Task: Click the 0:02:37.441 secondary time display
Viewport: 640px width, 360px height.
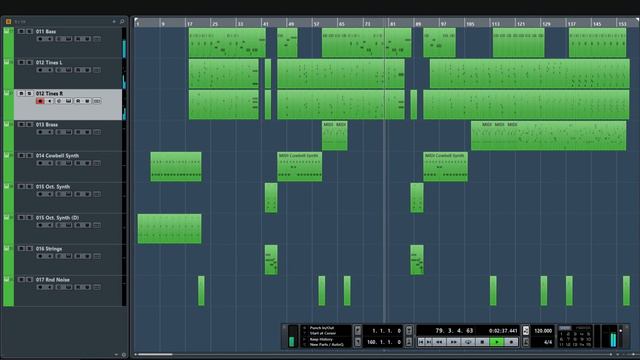Action: [503, 331]
